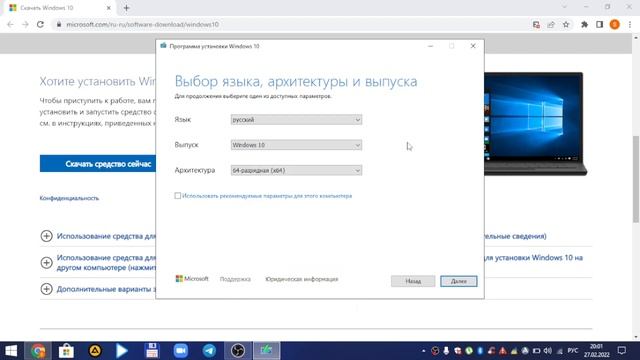Click the laptop image on the page

click(x=536, y=124)
